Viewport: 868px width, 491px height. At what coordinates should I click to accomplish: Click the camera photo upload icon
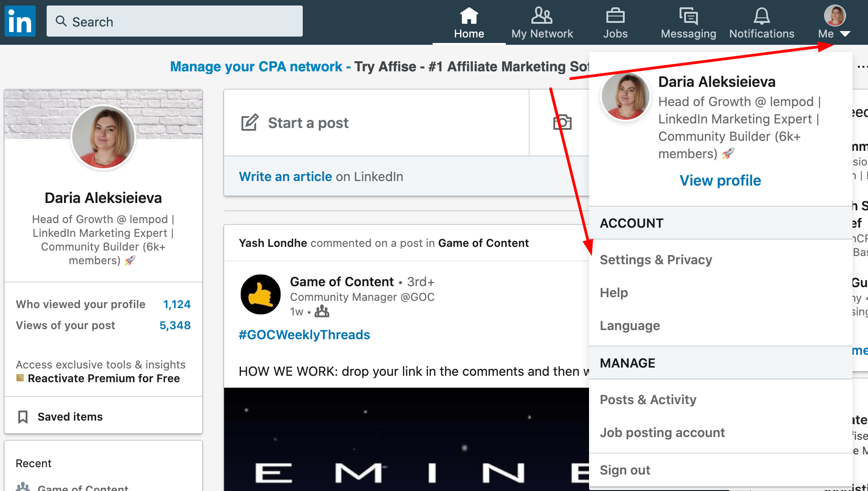562,123
